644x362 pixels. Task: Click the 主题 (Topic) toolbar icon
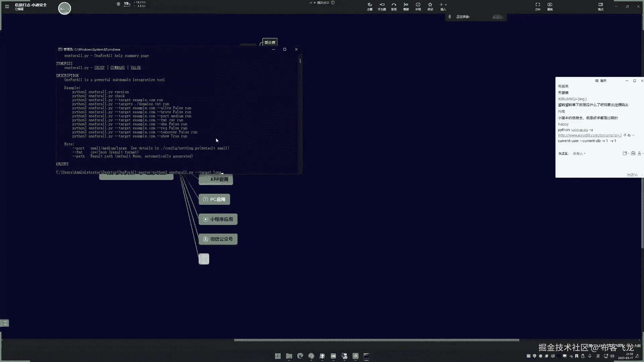tap(370, 6)
